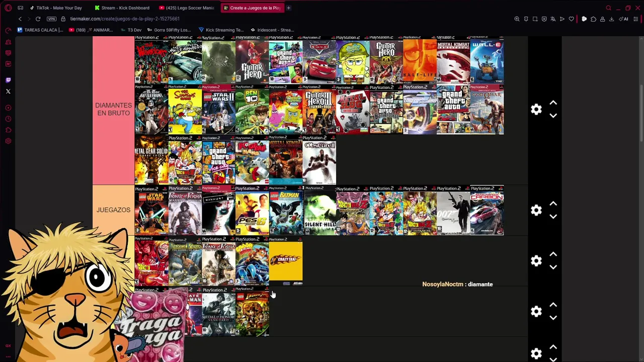This screenshot has height=362, width=644.
Task: Switch to TikTok - Make Your Day tab
Action: coord(56,8)
